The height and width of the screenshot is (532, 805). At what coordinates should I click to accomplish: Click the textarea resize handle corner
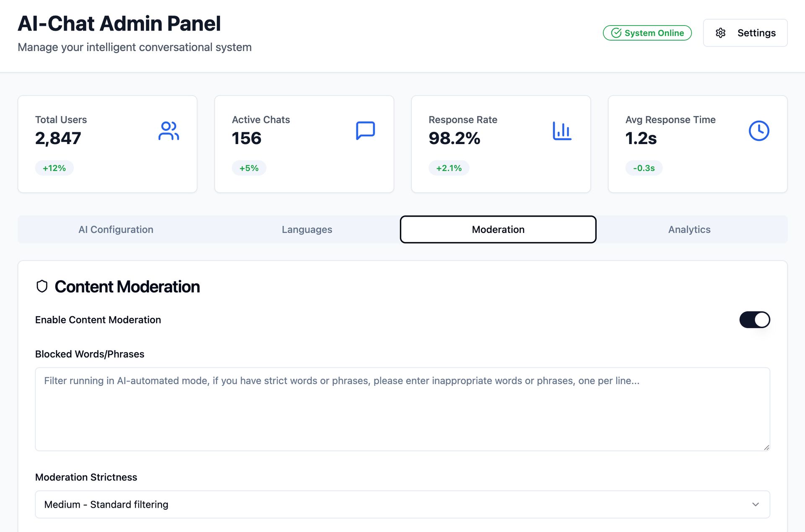click(766, 447)
